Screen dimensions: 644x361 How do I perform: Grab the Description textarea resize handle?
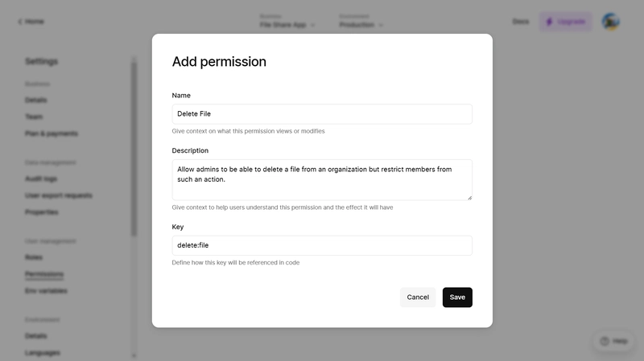point(469,198)
